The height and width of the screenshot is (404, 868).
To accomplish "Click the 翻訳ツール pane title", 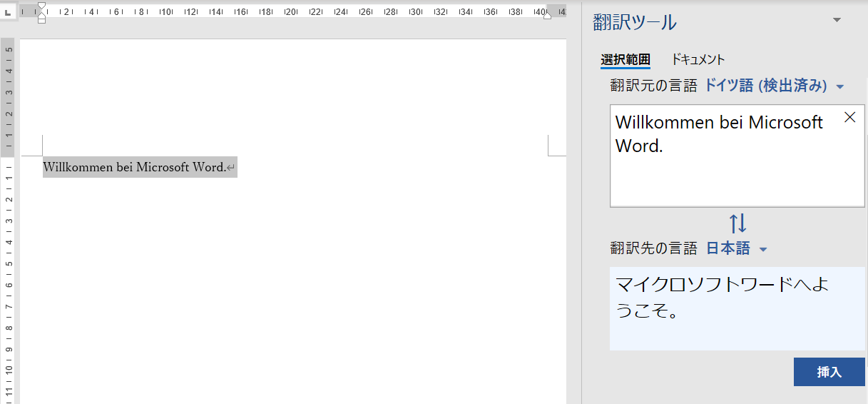I will (635, 22).
